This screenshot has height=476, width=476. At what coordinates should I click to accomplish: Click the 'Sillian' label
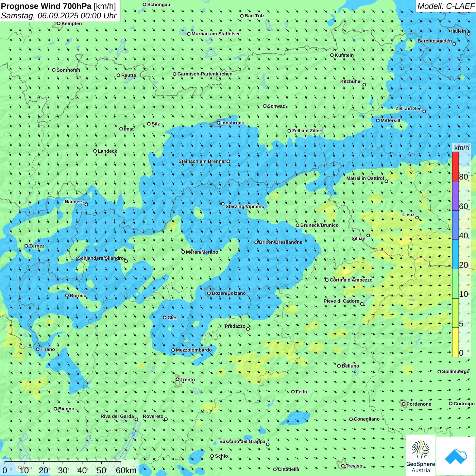pos(358,238)
